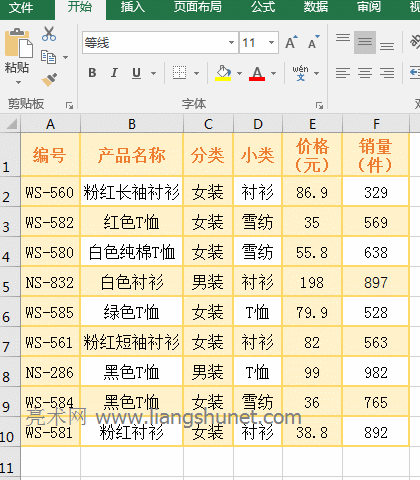Decrease font size with smaller A icon
Viewport: 420px width, 480px height.
coord(313,42)
